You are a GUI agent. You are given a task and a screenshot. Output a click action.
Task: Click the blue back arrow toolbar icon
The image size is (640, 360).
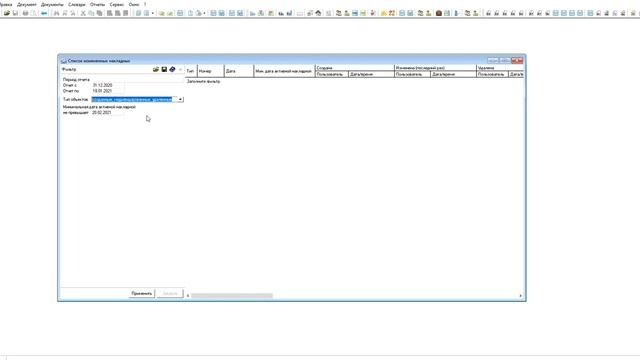point(44,13)
